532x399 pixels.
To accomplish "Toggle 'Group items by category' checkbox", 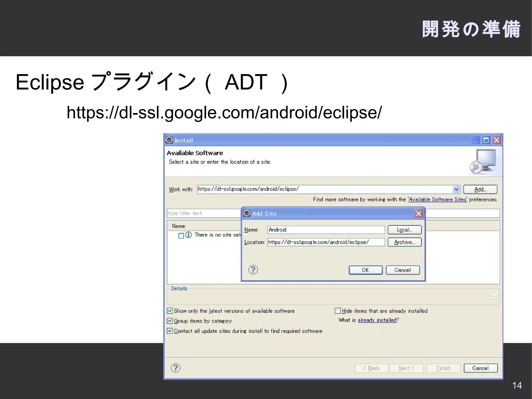I will [170, 321].
